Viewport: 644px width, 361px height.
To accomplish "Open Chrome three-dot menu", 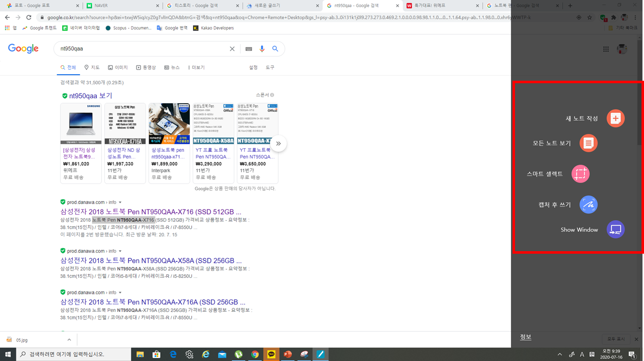I will (636, 17).
